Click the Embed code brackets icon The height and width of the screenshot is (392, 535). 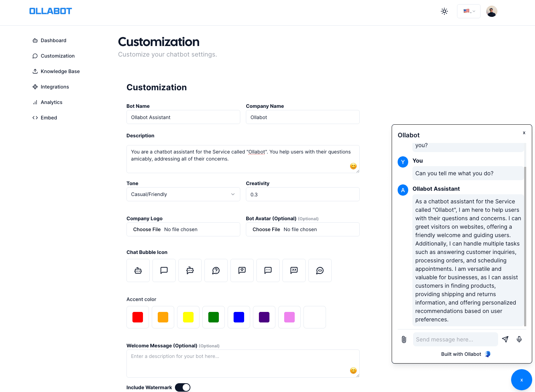[35, 118]
